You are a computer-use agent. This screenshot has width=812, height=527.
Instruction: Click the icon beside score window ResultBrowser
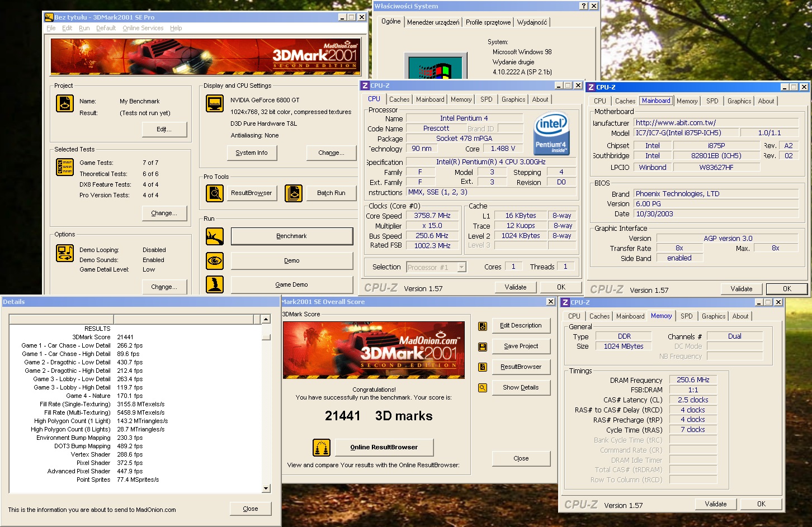tap(483, 367)
